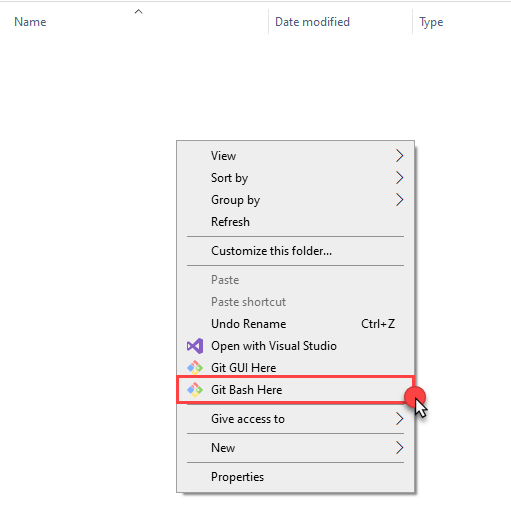The image size is (511, 521).
Task: Select Git GUI Here entry
Action: click(295, 368)
